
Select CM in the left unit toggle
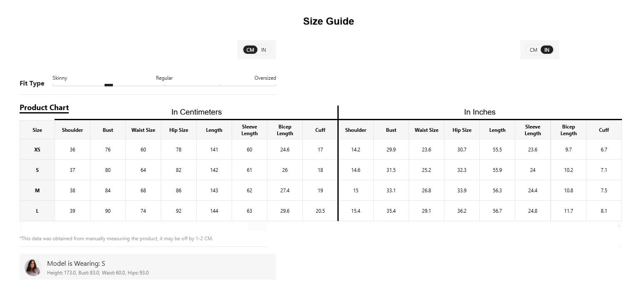tap(250, 50)
